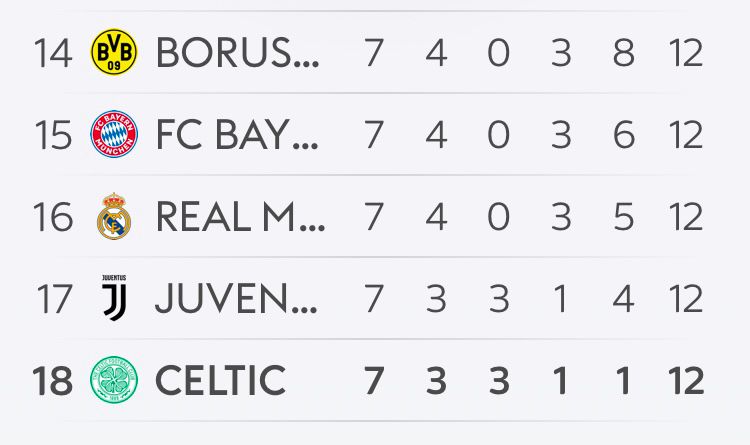Select rank number 15 in standings
The image size is (750, 445).
(x=53, y=135)
